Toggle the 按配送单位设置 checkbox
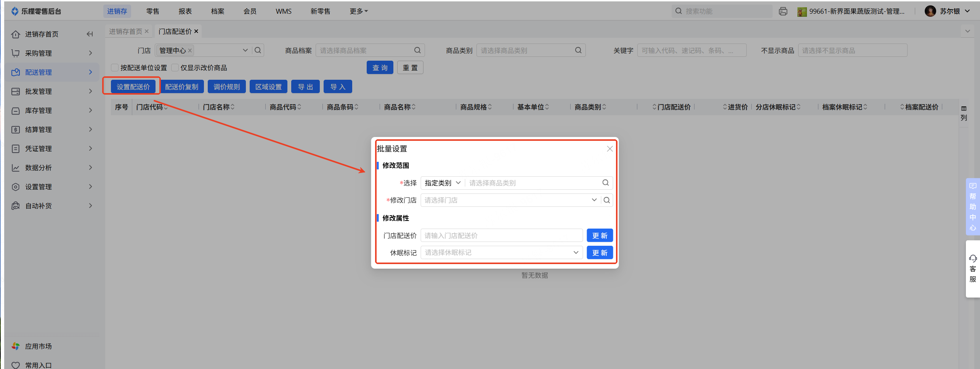 coord(114,68)
